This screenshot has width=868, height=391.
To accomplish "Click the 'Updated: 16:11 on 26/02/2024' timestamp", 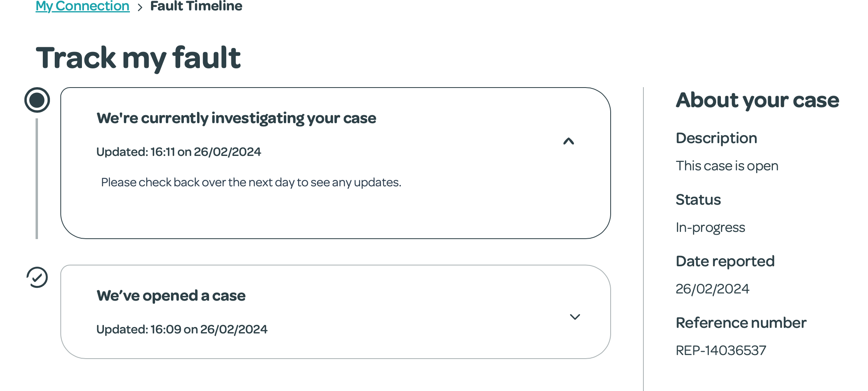I will [179, 152].
